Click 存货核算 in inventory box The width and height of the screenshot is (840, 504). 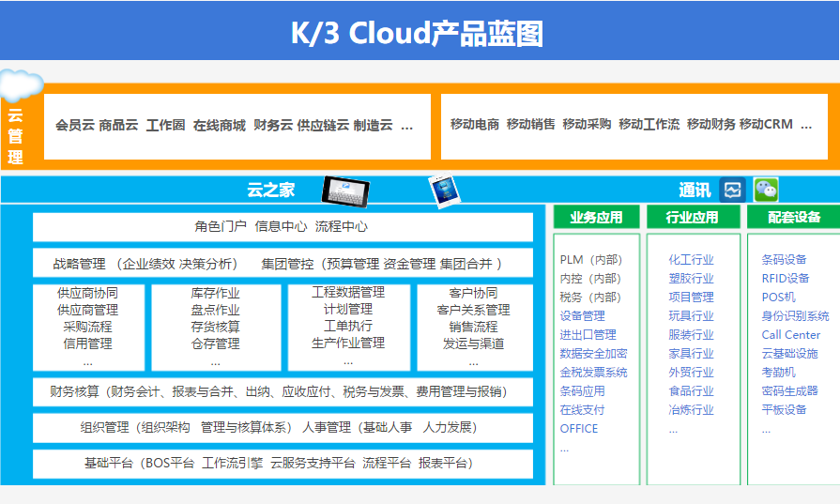point(215,327)
